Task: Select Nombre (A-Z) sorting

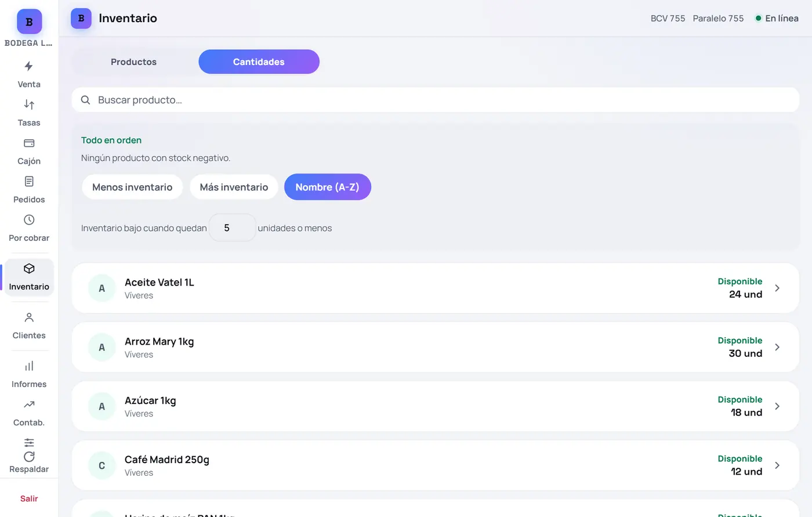Action: [x=328, y=187]
